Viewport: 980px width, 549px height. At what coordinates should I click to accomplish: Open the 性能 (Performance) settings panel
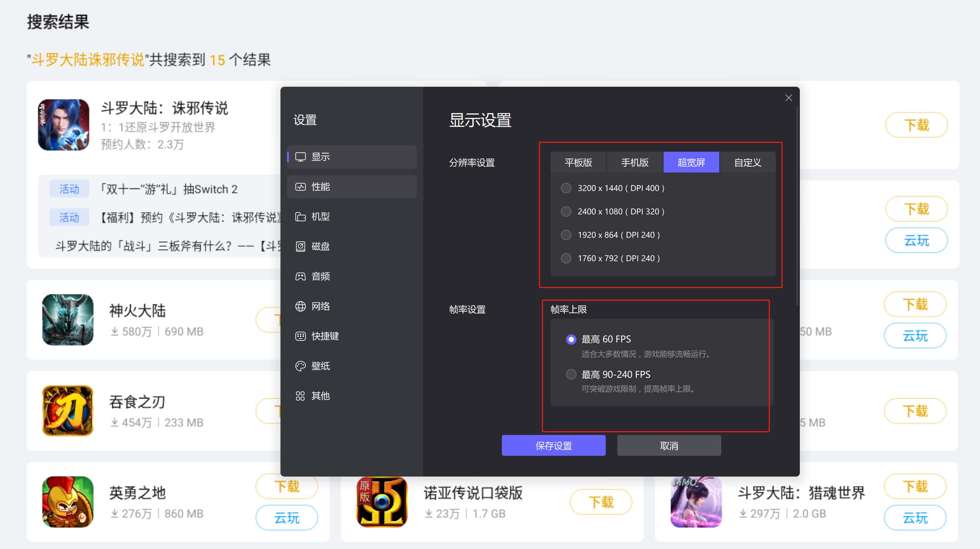pyautogui.click(x=351, y=186)
